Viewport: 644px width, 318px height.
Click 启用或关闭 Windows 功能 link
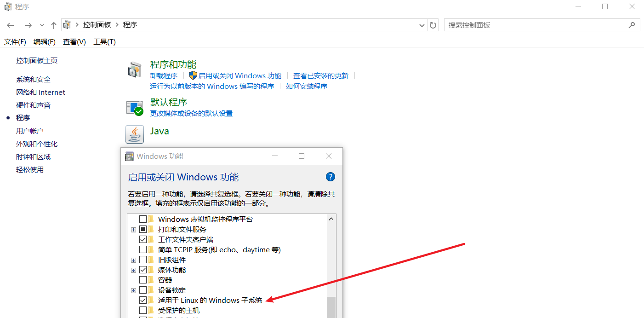[240, 76]
